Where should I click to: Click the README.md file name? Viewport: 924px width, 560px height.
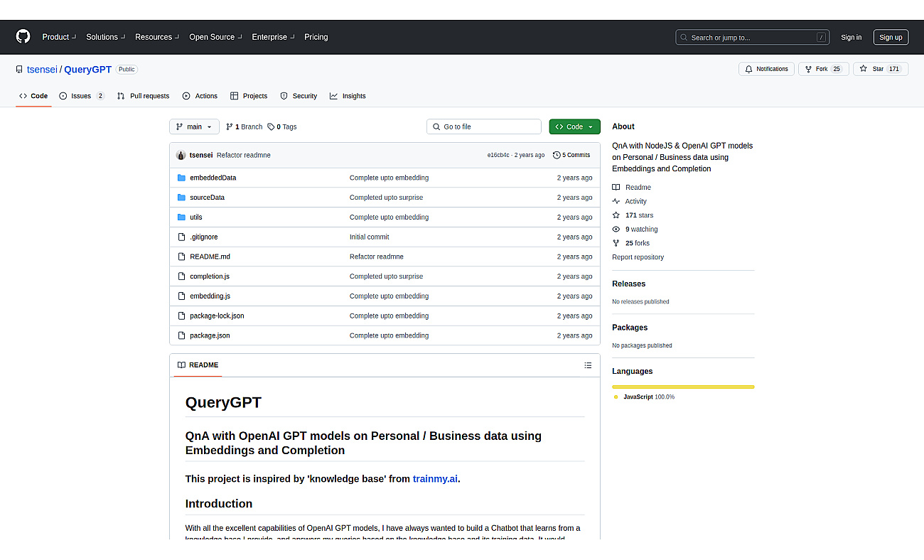(x=210, y=257)
